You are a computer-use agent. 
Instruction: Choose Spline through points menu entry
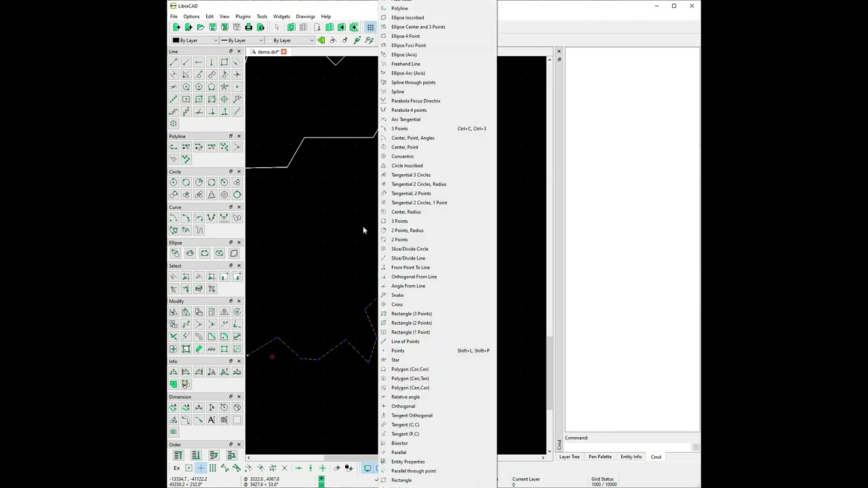point(437,82)
